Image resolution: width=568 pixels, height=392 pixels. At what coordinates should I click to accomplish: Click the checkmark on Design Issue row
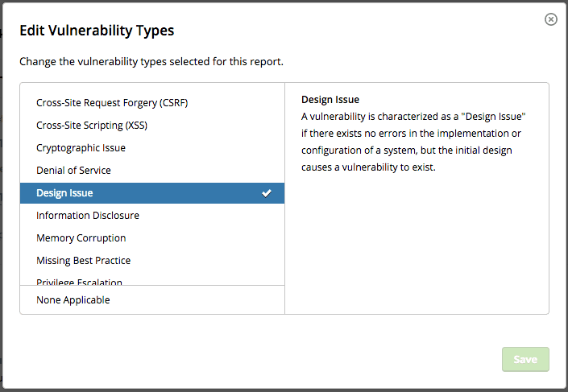[267, 193]
